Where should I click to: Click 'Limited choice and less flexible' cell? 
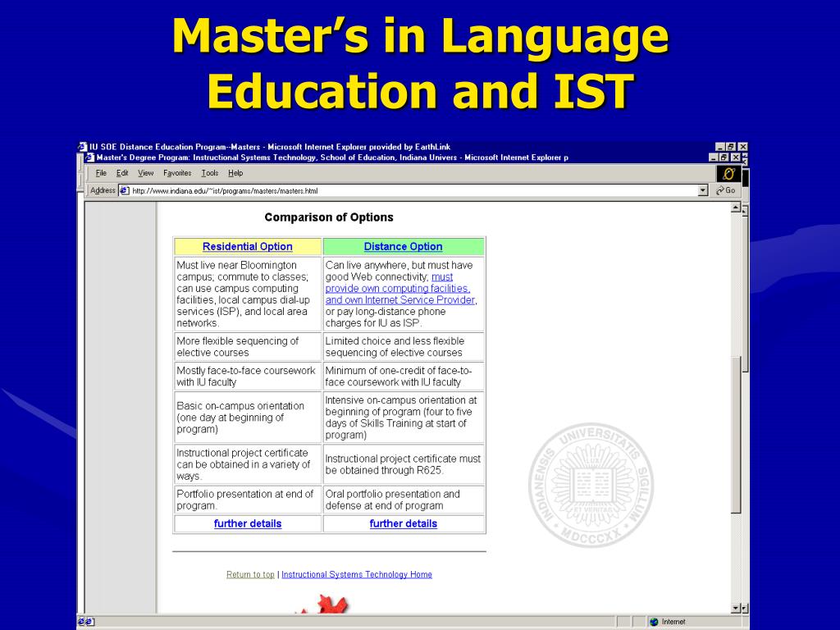(404, 347)
